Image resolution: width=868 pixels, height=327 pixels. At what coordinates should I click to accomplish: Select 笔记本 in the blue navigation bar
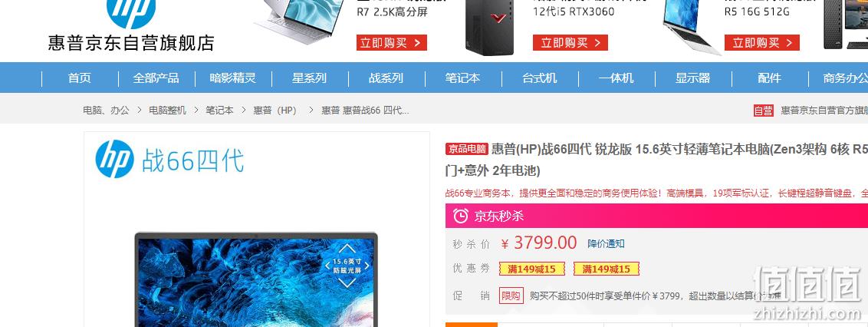click(463, 78)
